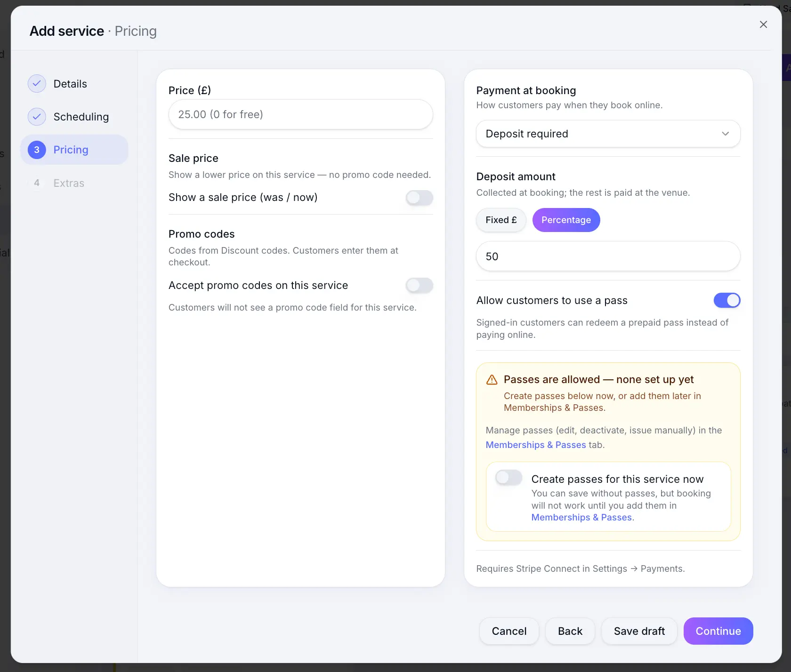Image resolution: width=791 pixels, height=672 pixels.
Task: Edit the deposit amount field showing 50
Action: [608, 256]
